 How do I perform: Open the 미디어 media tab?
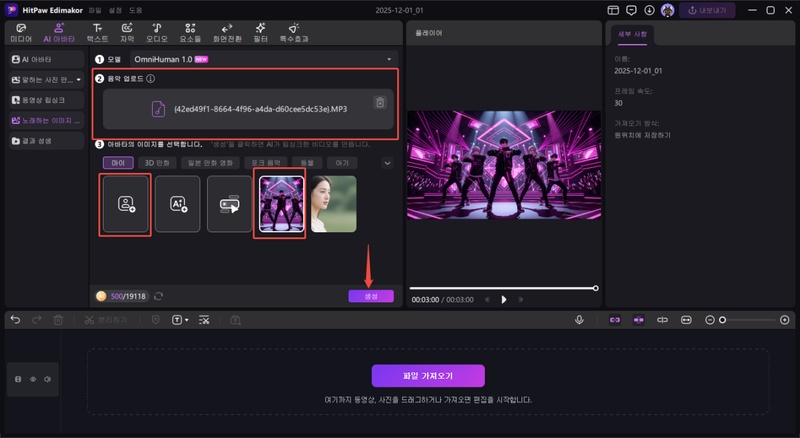click(21, 33)
